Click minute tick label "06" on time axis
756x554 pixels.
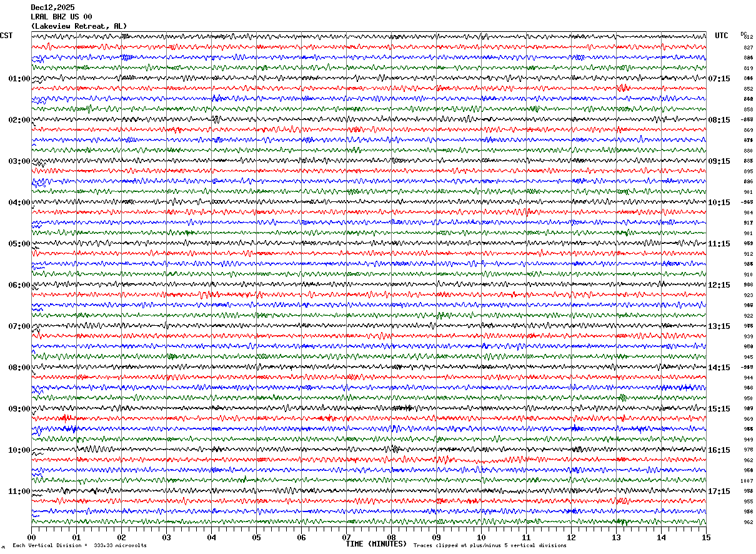tap(301, 537)
